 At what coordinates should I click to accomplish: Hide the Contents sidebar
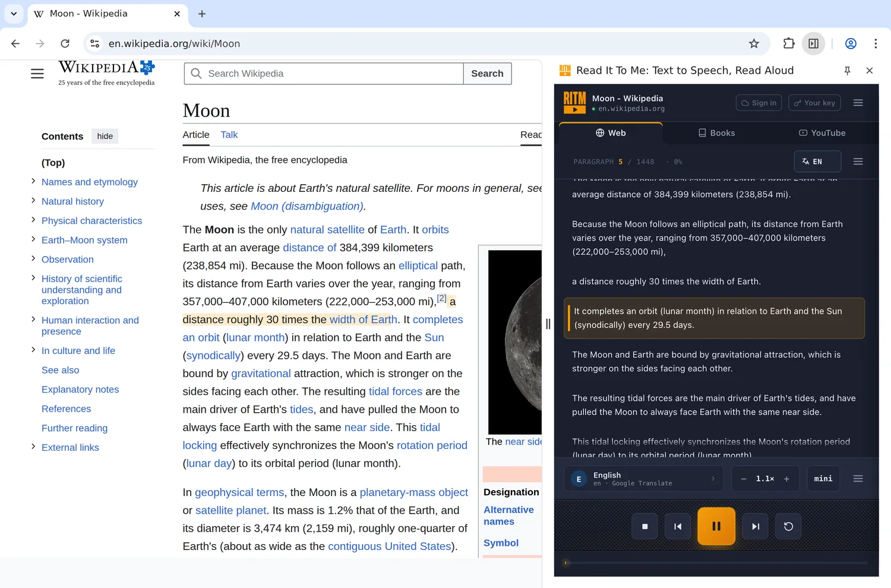105,136
